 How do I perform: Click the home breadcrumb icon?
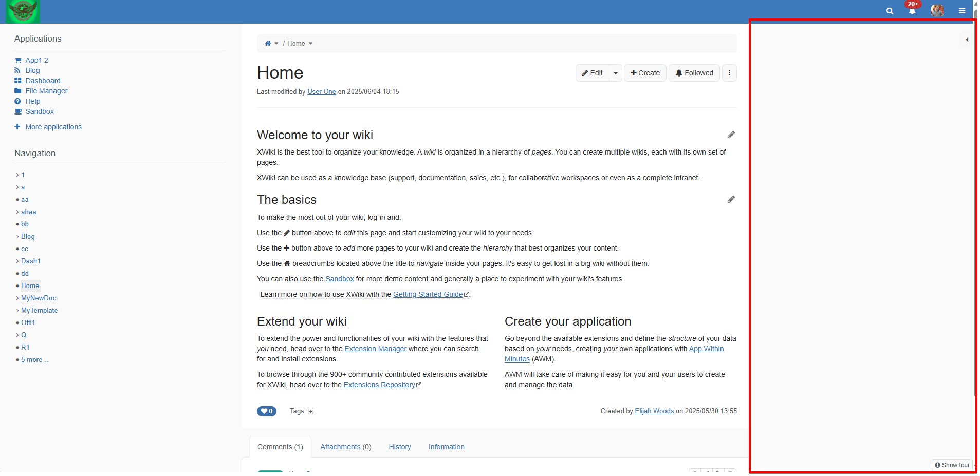pos(267,44)
